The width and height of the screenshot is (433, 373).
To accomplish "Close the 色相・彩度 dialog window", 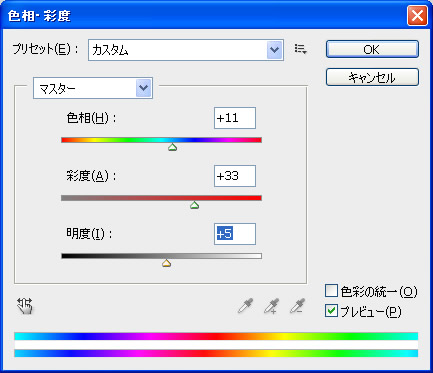I will pyautogui.click(x=417, y=15).
